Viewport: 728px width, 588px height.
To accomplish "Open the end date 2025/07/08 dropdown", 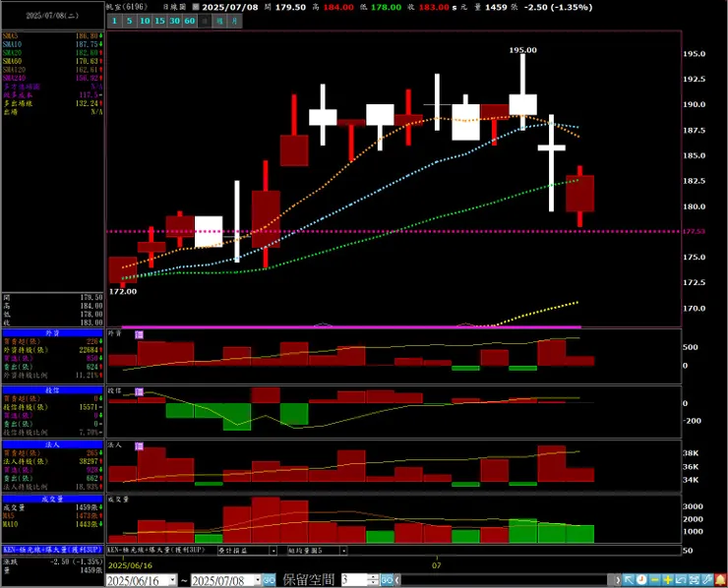I will point(258,580).
